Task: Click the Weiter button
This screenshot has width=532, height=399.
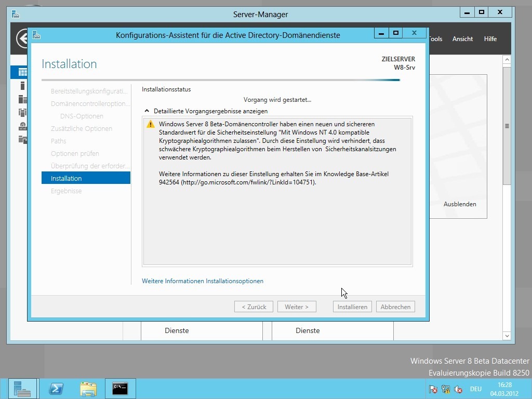Action: [297, 307]
